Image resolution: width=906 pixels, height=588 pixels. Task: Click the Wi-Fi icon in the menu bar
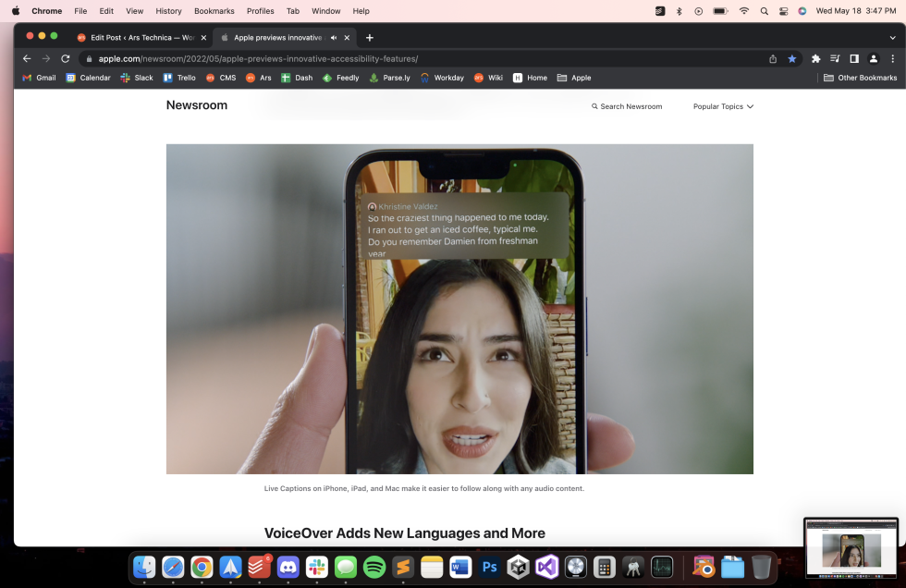[744, 11]
